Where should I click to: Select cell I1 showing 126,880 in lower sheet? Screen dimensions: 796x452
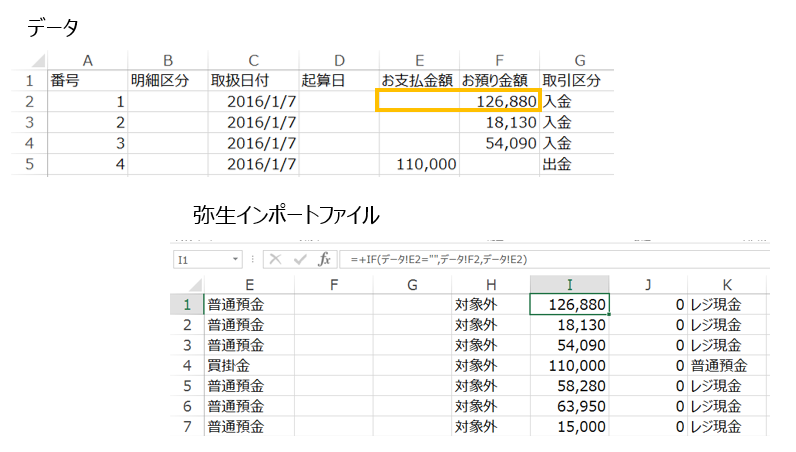pos(570,305)
